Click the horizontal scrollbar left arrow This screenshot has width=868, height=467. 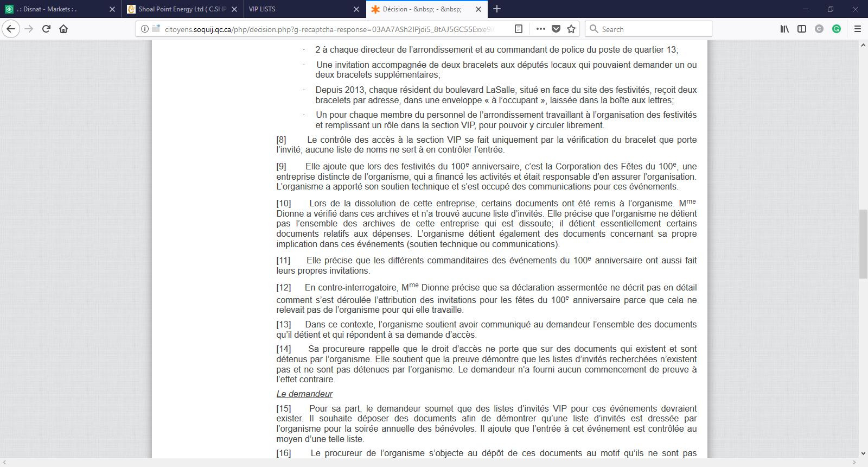[4, 462]
